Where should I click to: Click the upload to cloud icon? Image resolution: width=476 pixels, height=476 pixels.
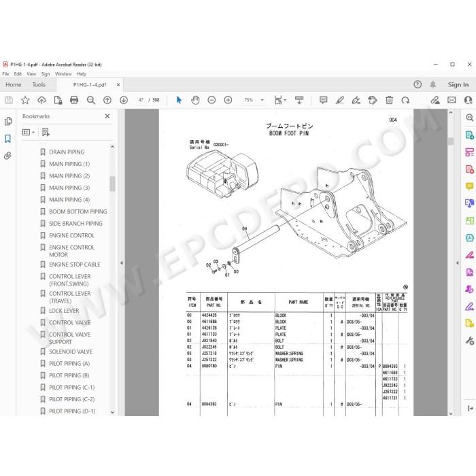41,100
